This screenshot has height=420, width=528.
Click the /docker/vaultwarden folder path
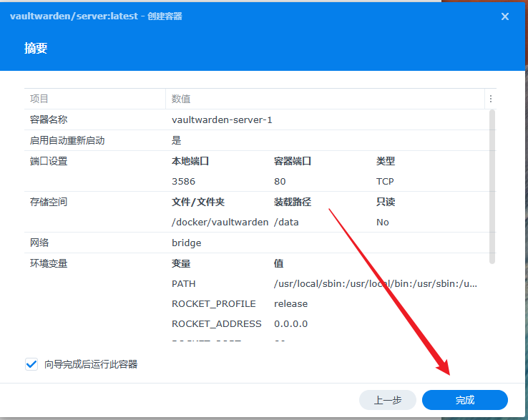220,223
